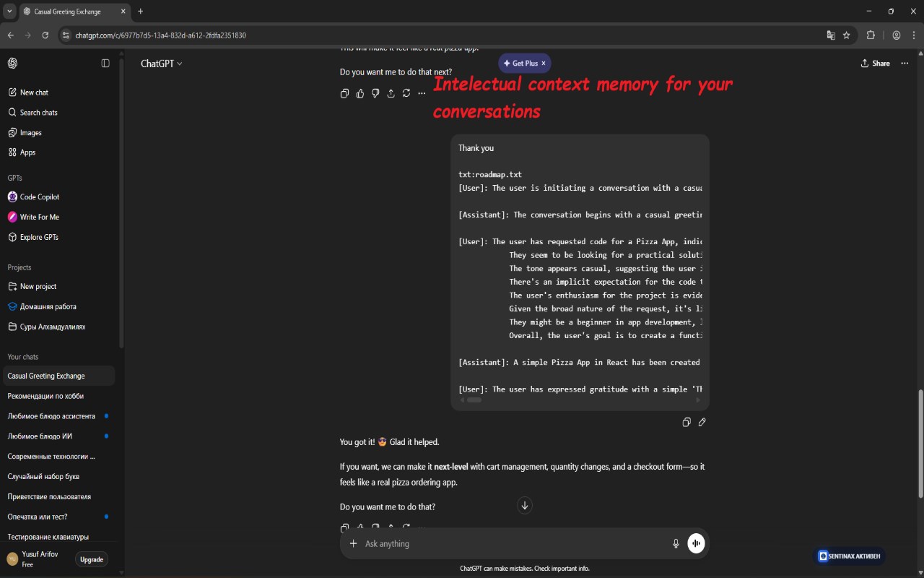
Task: Open the browser three-dot menu
Action: pos(913,35)
